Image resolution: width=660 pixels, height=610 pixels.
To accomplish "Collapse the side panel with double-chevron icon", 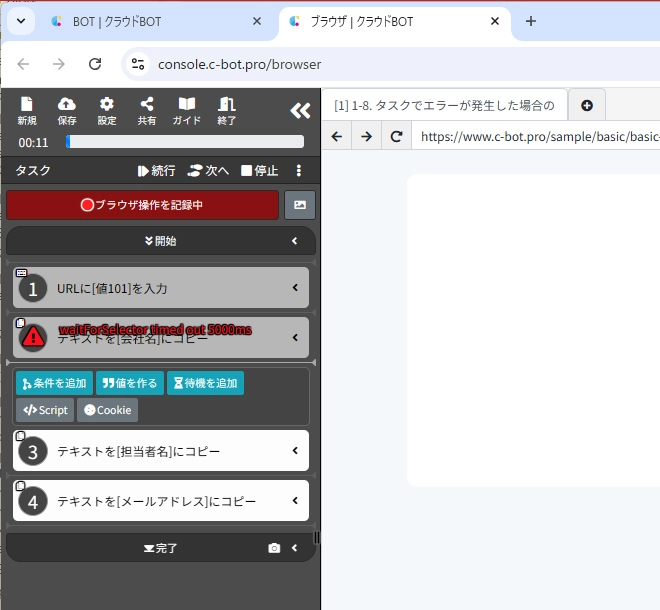I will 299,111.
